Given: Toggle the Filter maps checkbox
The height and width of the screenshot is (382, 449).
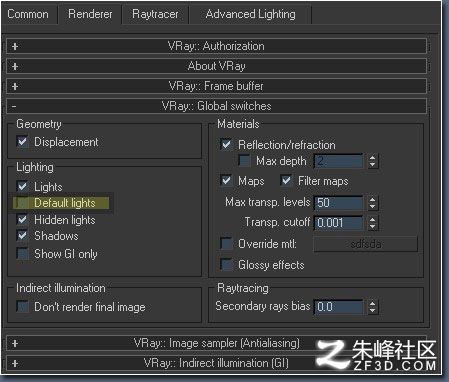Looking at the screenshot, I should (x=286, y=181).
